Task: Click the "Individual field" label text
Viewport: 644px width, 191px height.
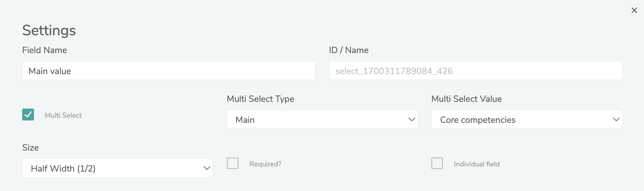Action: point(477,164)
